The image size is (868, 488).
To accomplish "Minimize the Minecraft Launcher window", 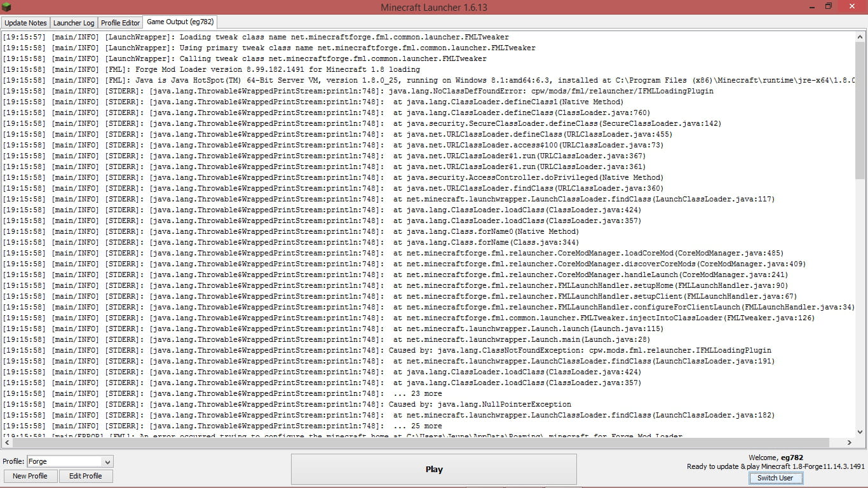I will tap(811, 6).
